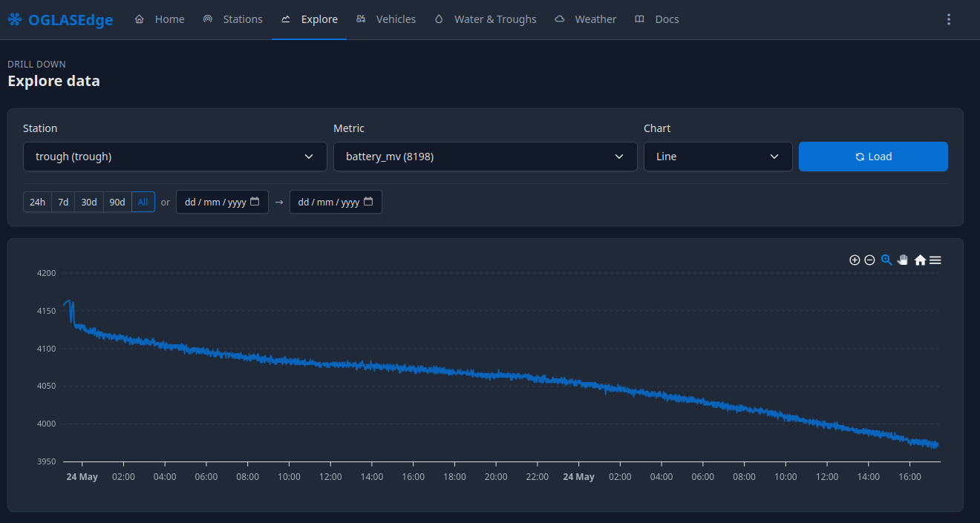Select the 24h time range
The width and height of the screenshot is (980, 523).
pyautogui.click(x=38, y=202)
